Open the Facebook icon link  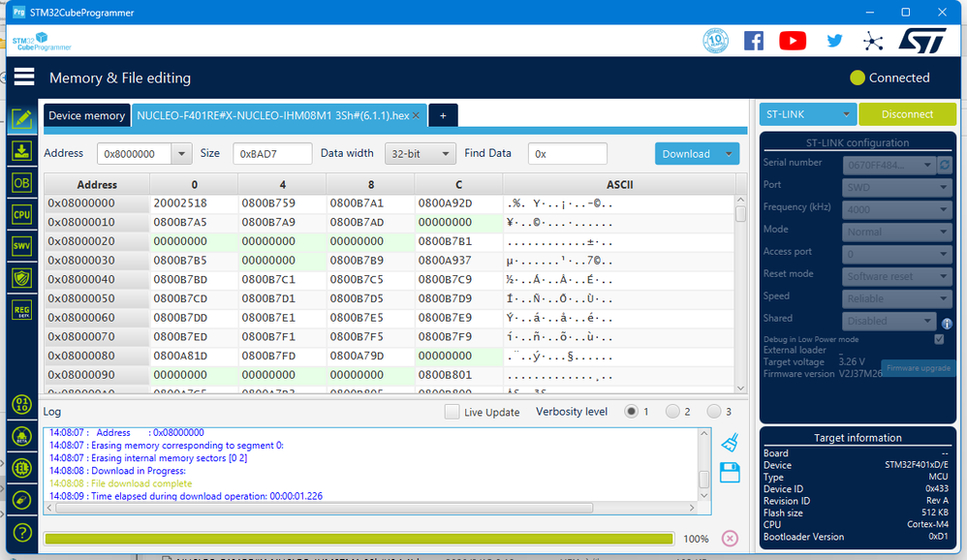[754, 41]
